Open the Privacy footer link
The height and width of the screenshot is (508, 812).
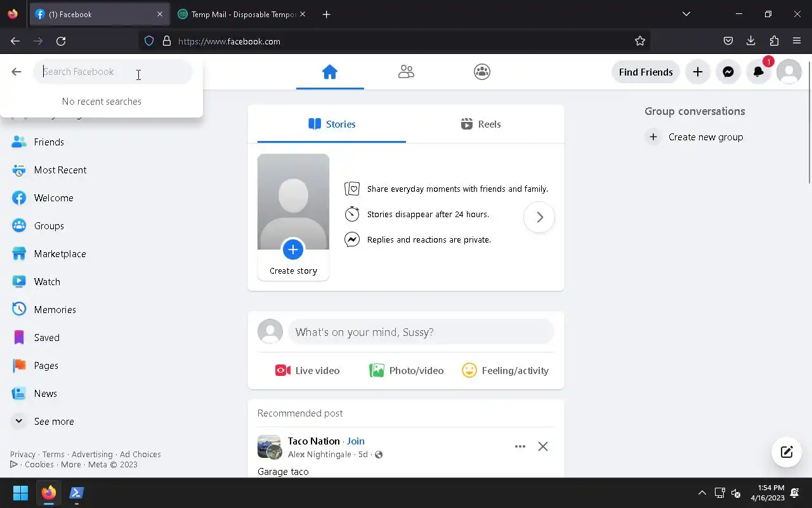[23, 455]
